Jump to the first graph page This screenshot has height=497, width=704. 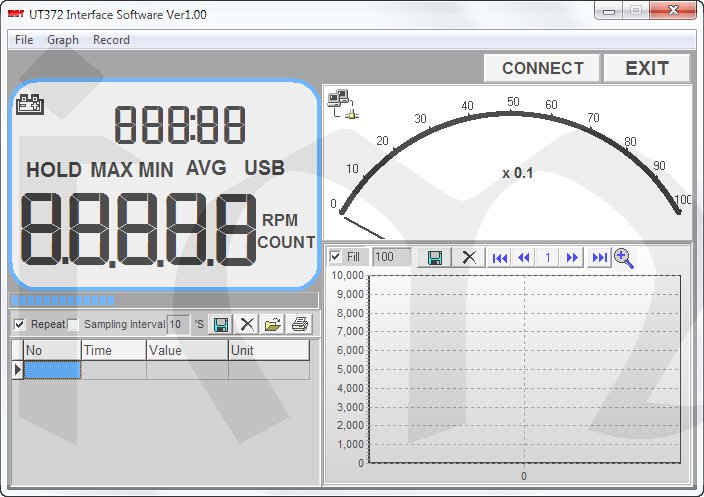click(x=500, y=257)
